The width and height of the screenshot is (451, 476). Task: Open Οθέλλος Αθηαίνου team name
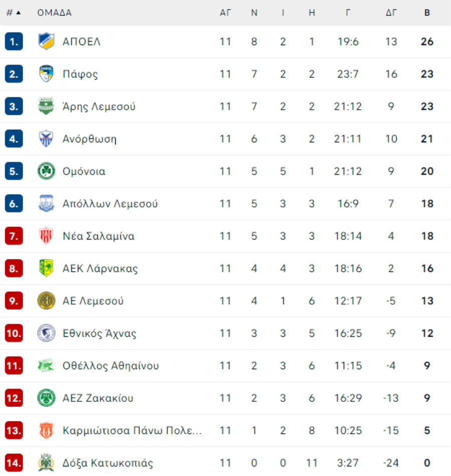pos(111,365)
